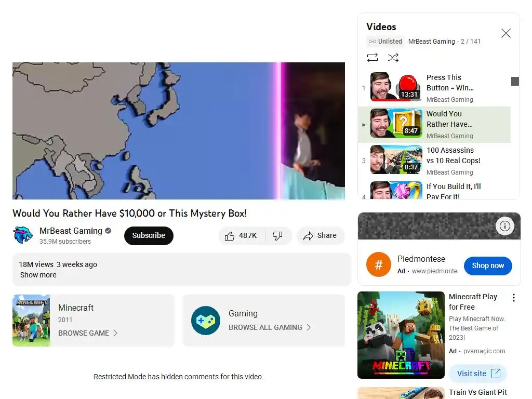This screenshot has width=532, height=399.
Task: Open Minecraft Play for Free title
Action: pyautogui.click(x=473, y=302)
